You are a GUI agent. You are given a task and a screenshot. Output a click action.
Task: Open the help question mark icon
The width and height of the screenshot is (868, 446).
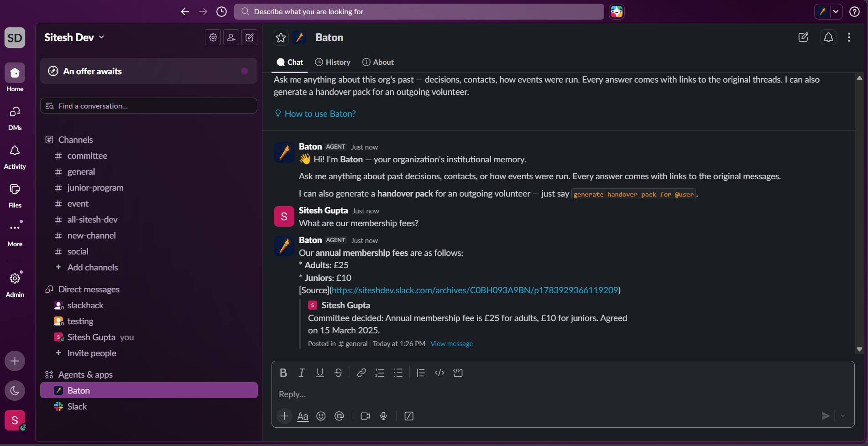(x=854, y=11)
